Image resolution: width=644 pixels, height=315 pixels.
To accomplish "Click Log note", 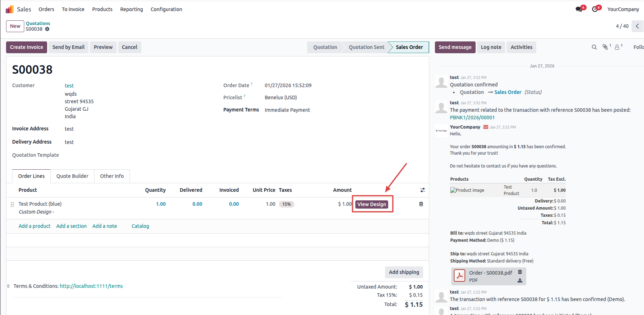I will point(491,47).
